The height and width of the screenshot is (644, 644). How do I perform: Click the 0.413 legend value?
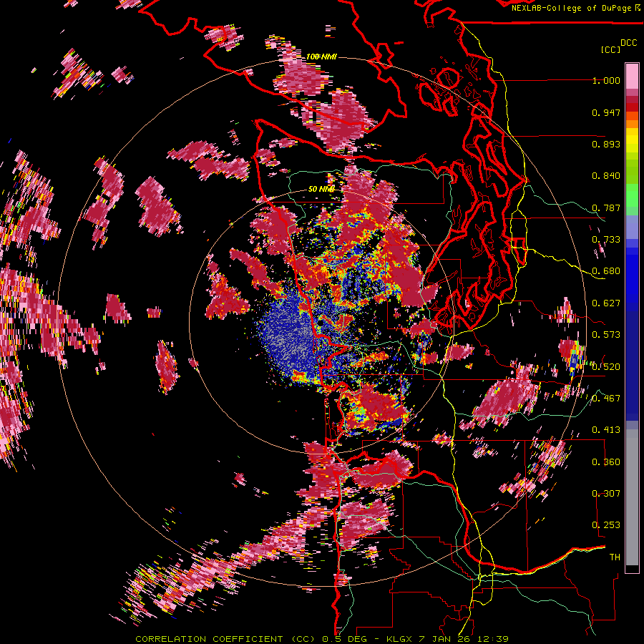tap(606, 430)
